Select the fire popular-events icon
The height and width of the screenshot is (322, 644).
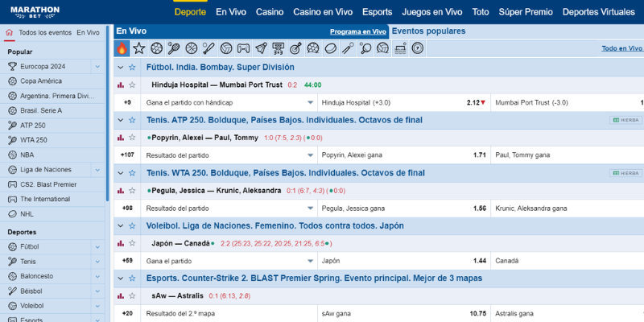click(122, 48)
